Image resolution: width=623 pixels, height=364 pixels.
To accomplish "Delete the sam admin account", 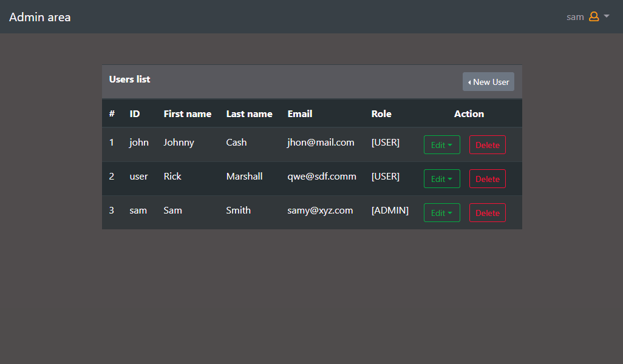I will [x=487, y=213].
